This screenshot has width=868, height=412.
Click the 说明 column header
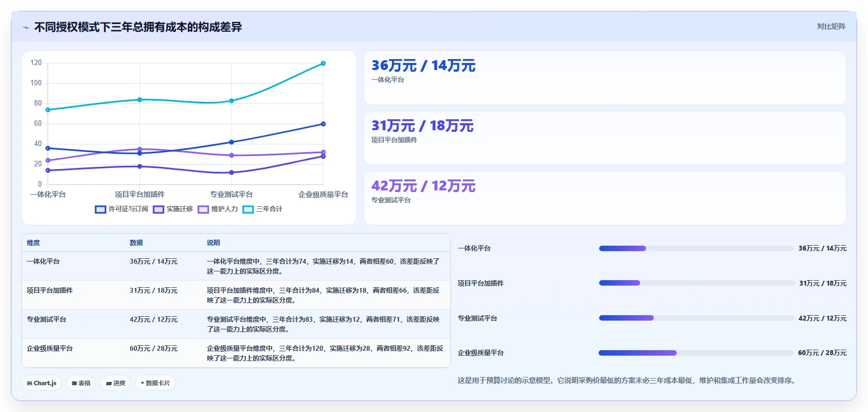click(213, 243)
